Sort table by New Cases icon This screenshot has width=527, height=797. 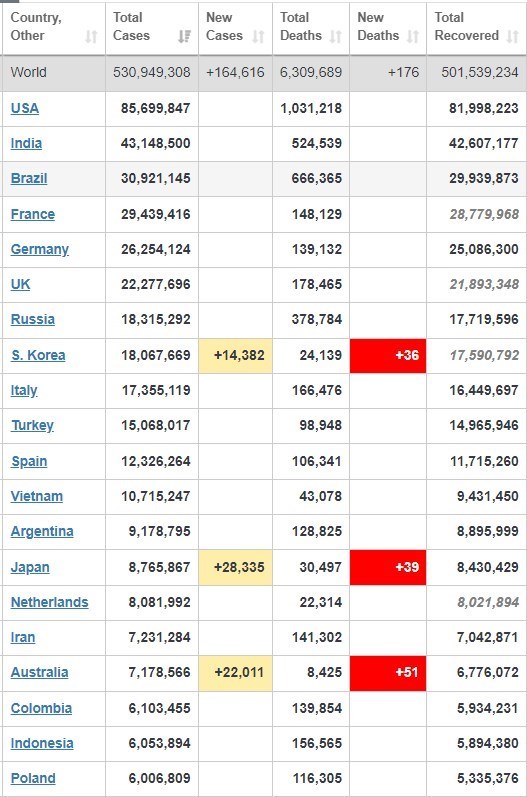tap(258, 37)
